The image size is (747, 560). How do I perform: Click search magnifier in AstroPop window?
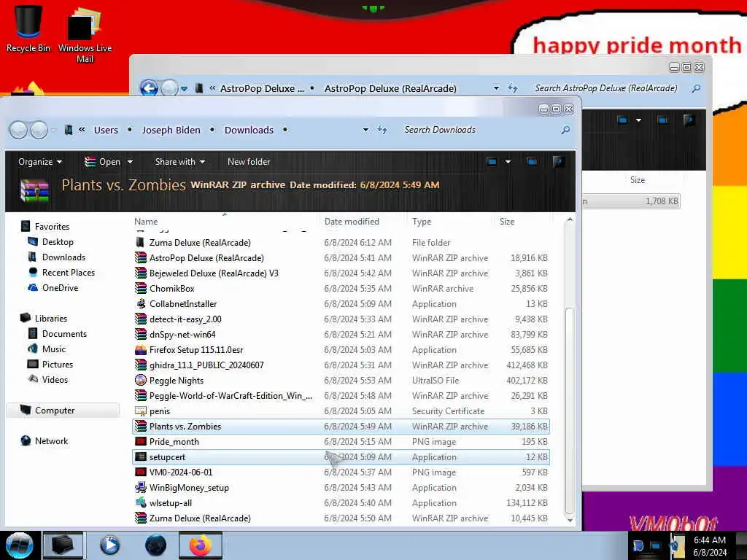696,88
